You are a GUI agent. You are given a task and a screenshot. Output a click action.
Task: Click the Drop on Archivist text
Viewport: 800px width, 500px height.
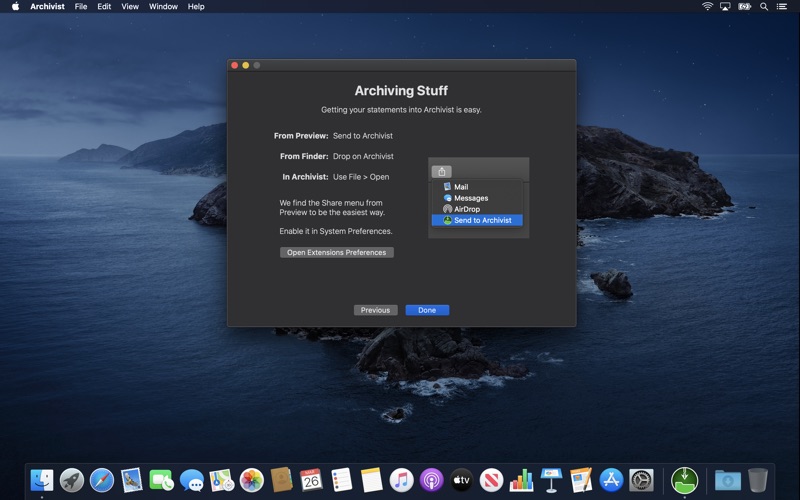click(x=363, y=156)
